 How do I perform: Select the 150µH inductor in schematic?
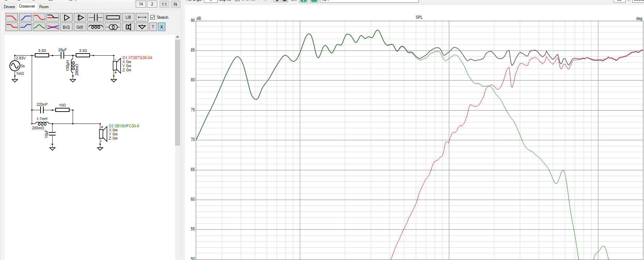click(x=73, y=67)
